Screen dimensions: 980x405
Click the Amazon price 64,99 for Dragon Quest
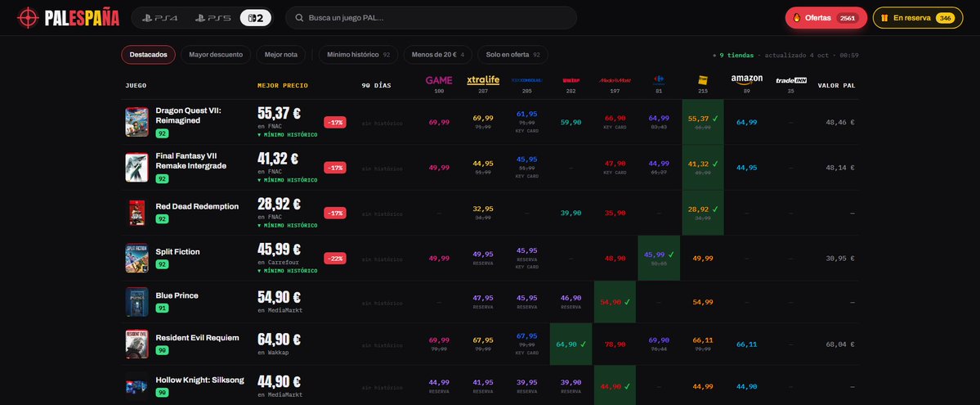tap(747, 122)
